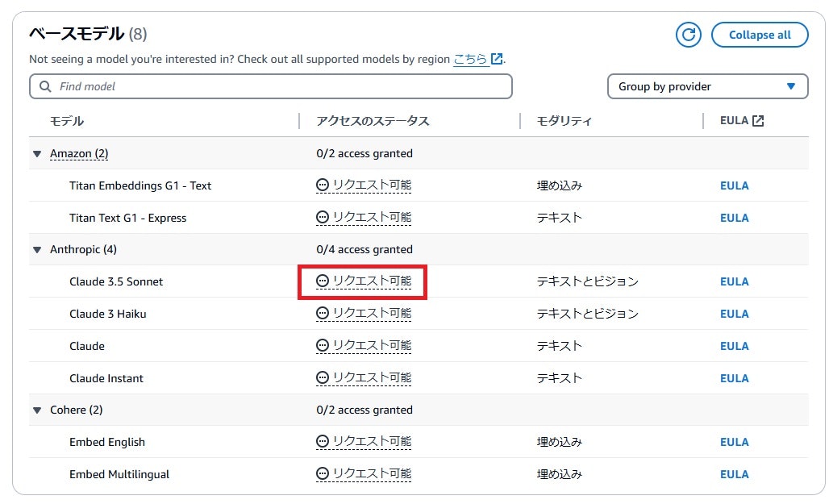Viewport: 833px width, 504px height.
Task: Click status icon for Titan Embeddings G1 - Text
Action: 323,185
